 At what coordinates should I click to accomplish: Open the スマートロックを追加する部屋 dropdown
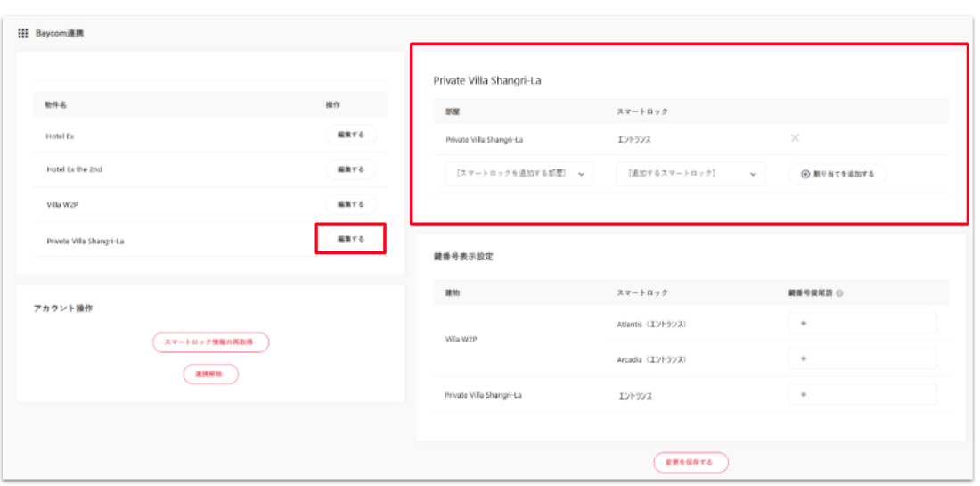pos(519,174)
